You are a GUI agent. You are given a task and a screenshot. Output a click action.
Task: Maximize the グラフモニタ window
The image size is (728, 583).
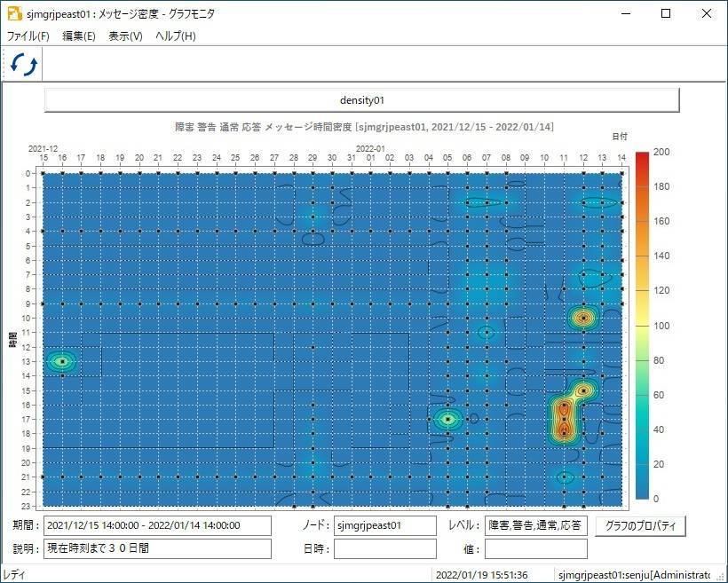[x=665, y=13]
